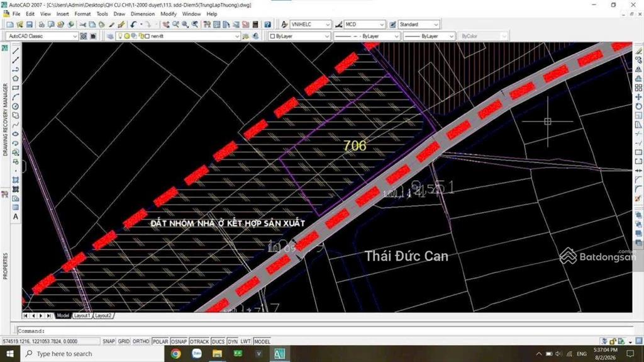Create a new drawing with QNew icon
The width and height of the screenshot is (644, 362).
click(x=10, y=25)
